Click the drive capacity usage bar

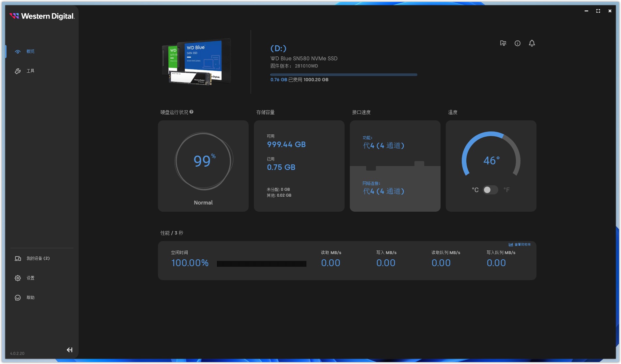(344, 75)
